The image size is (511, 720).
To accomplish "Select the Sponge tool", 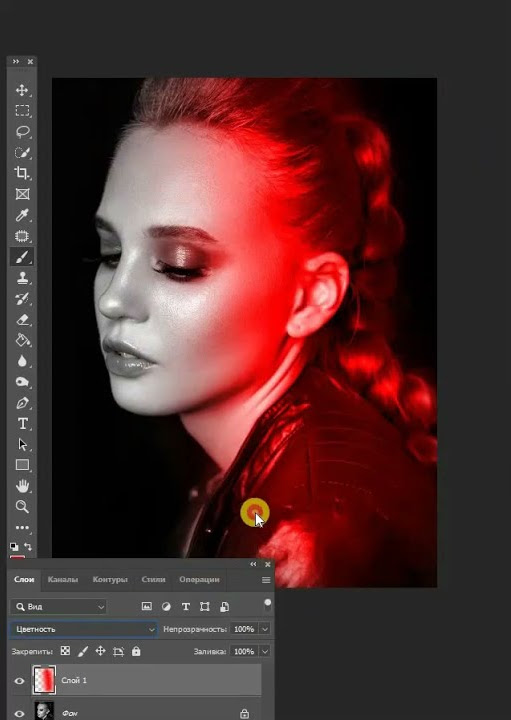I will [x=22, y=382].
